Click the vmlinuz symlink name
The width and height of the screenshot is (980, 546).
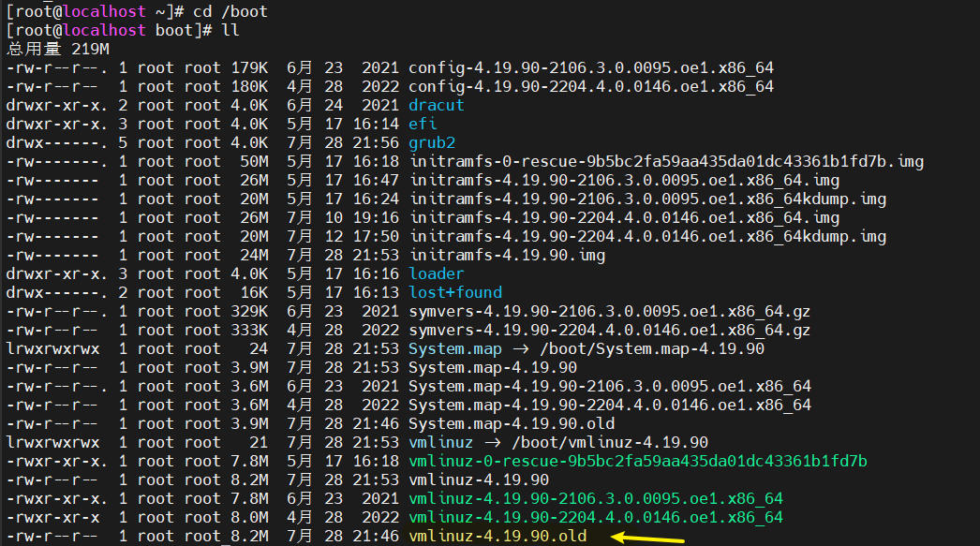440,442
